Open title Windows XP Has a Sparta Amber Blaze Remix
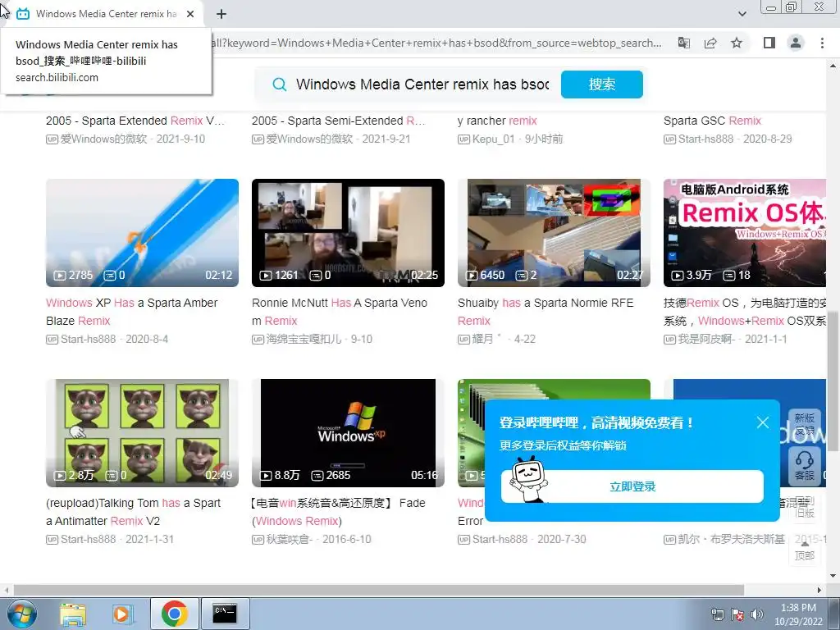 (x=132, y=312)
